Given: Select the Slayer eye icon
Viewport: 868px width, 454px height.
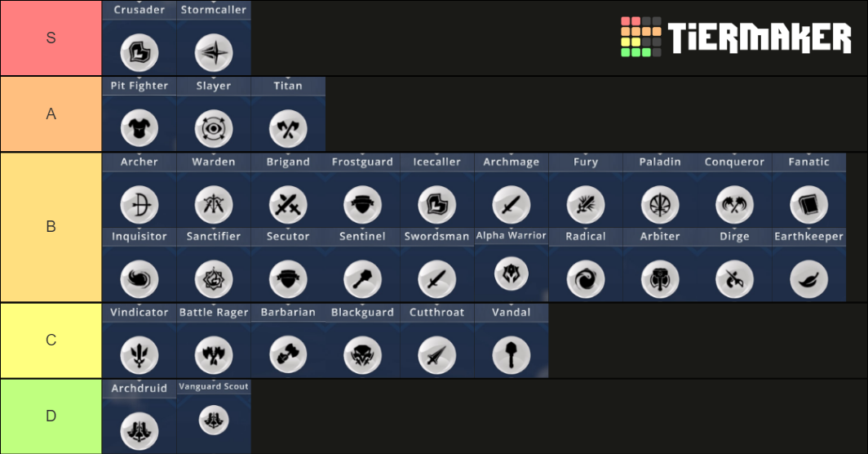Looking at the screenshot, I should coord(214,128).
